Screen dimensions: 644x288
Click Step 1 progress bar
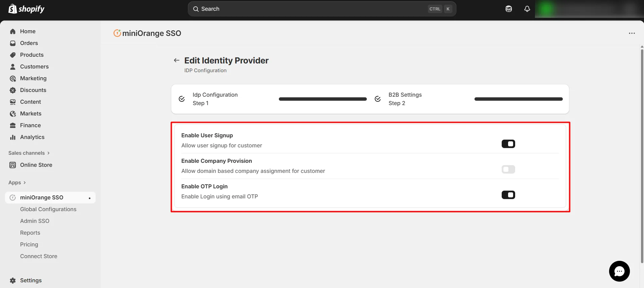tap(323, 99)
